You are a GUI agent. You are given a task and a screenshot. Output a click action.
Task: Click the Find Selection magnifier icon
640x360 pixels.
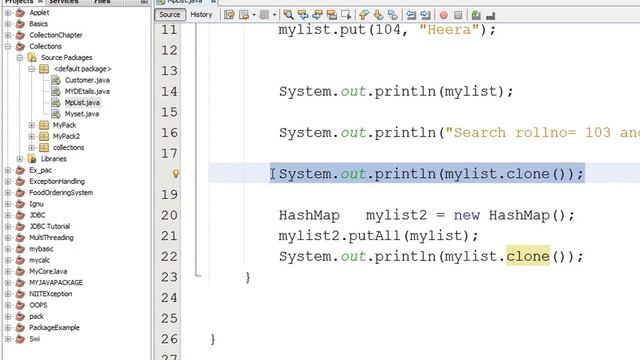click(288, 15)
